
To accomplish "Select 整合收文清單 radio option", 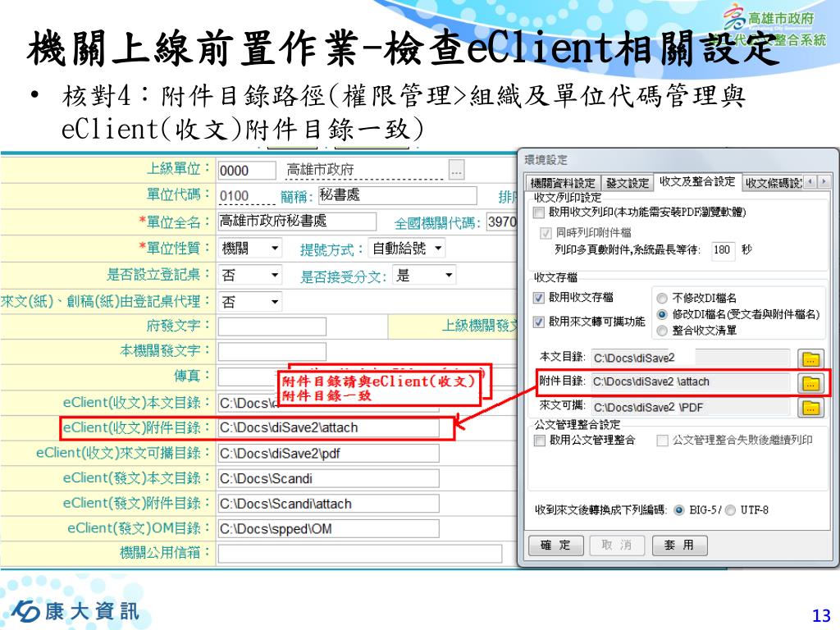I will (x=662, y=331).
